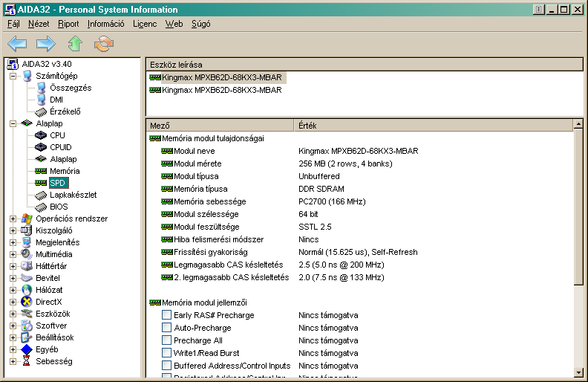Click the Érzékelő chip icon

[x=41, y=111]
